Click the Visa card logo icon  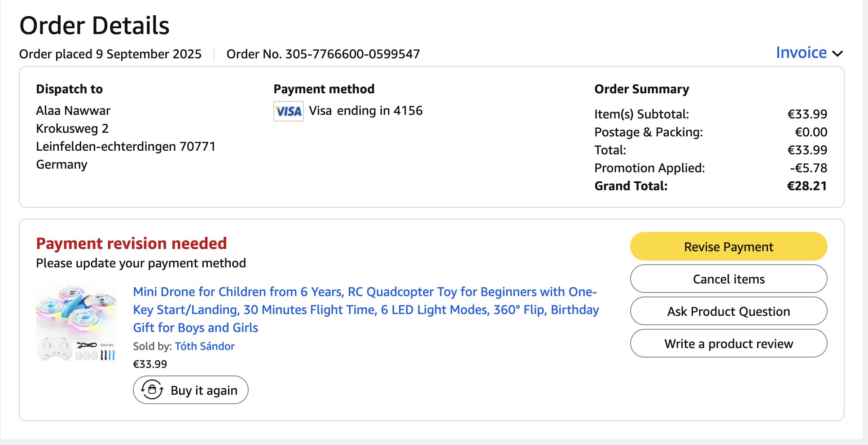288,111
